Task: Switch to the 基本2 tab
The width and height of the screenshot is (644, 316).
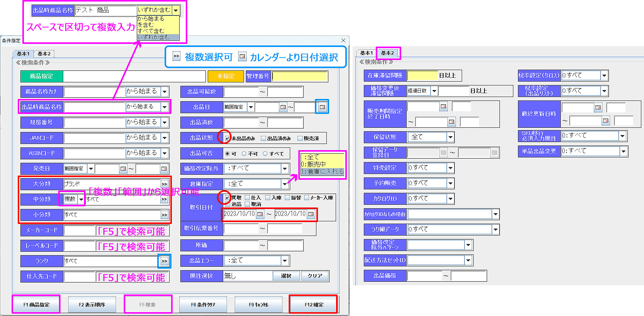Action: coord(44,54)
